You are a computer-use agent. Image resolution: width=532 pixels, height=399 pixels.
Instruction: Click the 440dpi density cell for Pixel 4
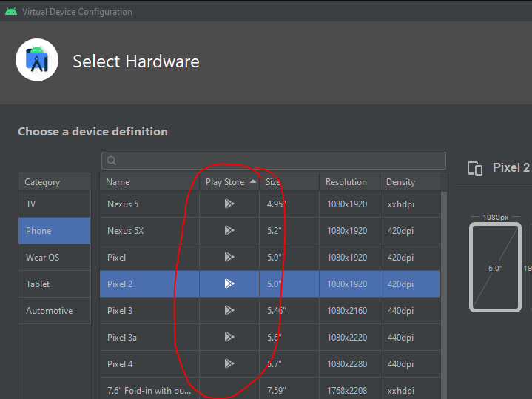pos(410,364)
